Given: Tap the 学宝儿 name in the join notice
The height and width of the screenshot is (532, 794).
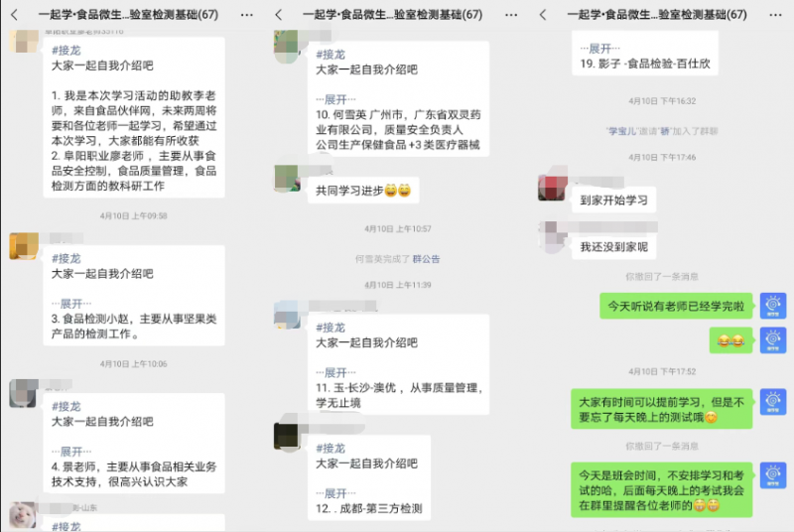Looking at the screenshot, I should (x=621, y=131).
